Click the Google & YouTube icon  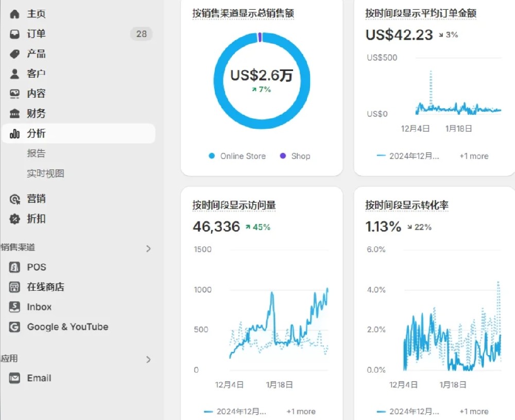tap(14, 327)
